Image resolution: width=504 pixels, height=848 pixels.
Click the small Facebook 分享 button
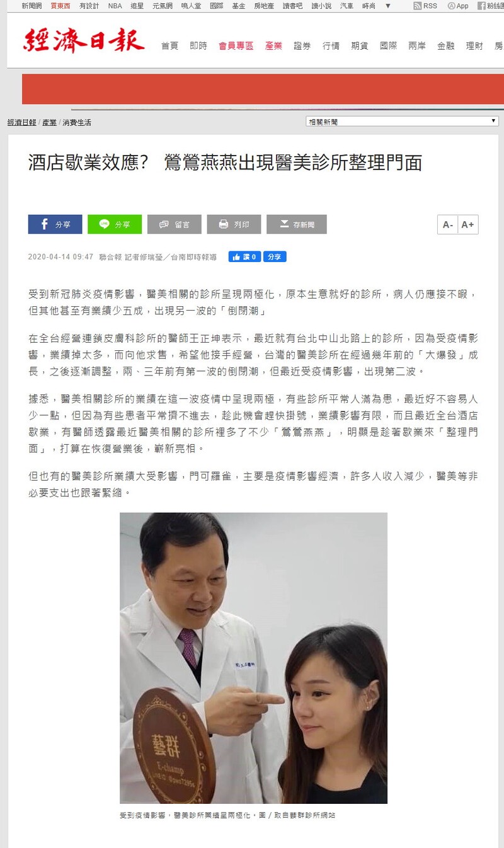pos(275,257)
